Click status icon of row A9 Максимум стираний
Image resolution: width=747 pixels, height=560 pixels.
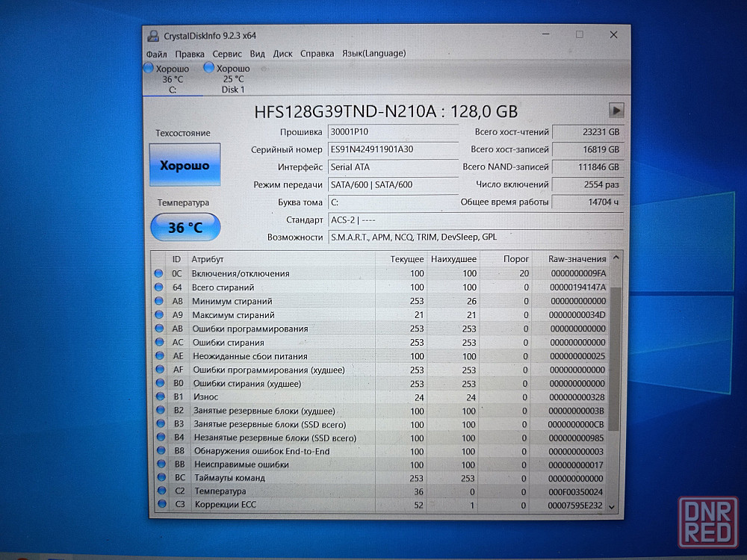point(159,315)
